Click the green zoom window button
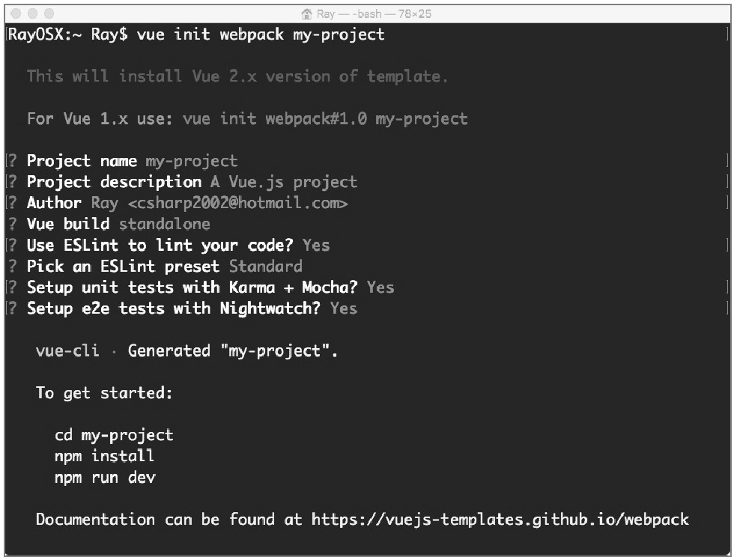Viewport: 737px width, 560px height. pyautogui.click(x=49, y=13)
